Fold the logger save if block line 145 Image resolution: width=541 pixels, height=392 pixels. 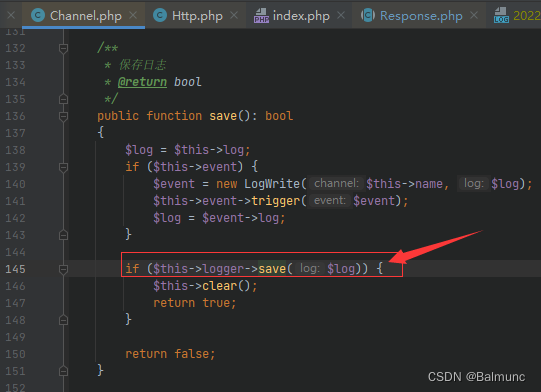63,269
